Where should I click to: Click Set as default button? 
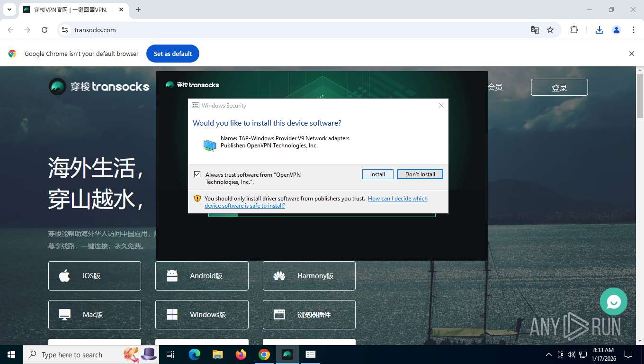pyautogui.click(x=173, y=54)
